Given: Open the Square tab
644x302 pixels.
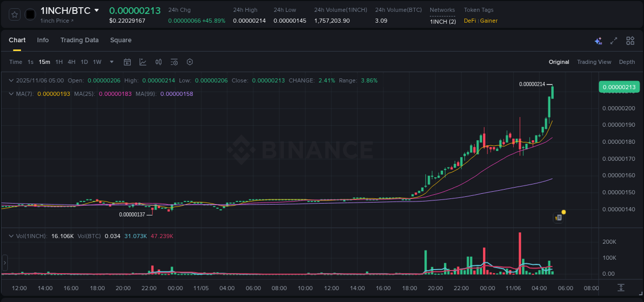Looking at the screenshot, I should pyautogui.click(x=121, y=40).
